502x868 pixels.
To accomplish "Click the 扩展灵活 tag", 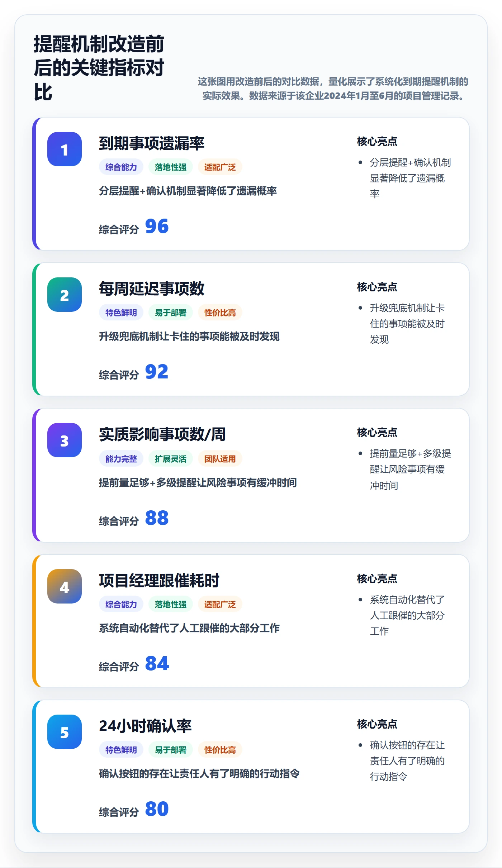I will pyautogui.click(x=171, y=459).
